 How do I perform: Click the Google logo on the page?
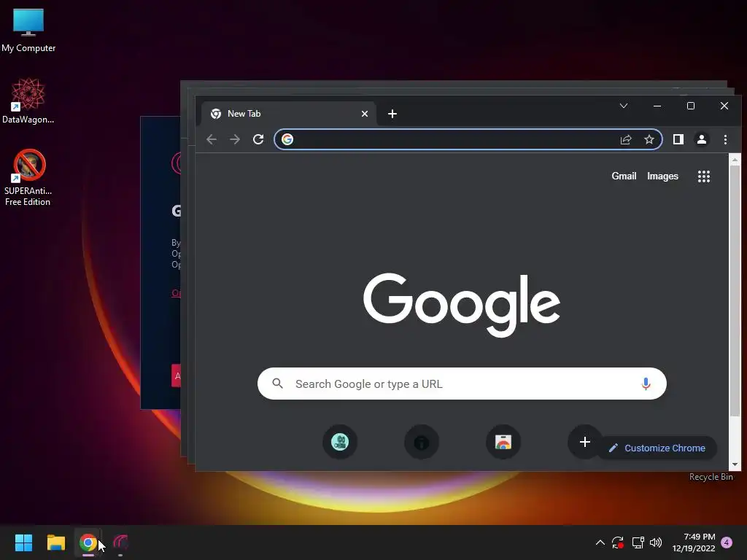pos(461,305)
